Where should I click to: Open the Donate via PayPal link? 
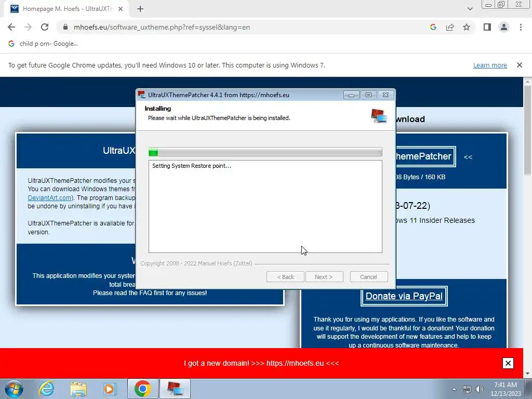tap(404, 296)
